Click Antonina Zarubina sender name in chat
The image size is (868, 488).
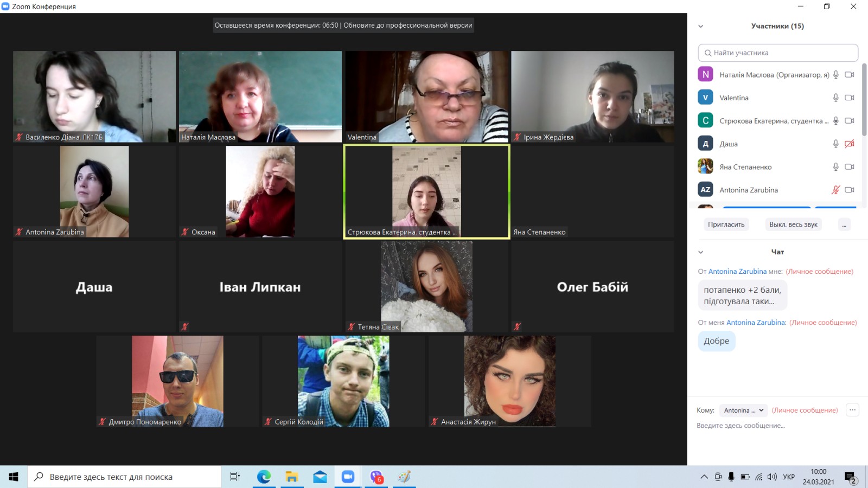(x=737, y=272)
